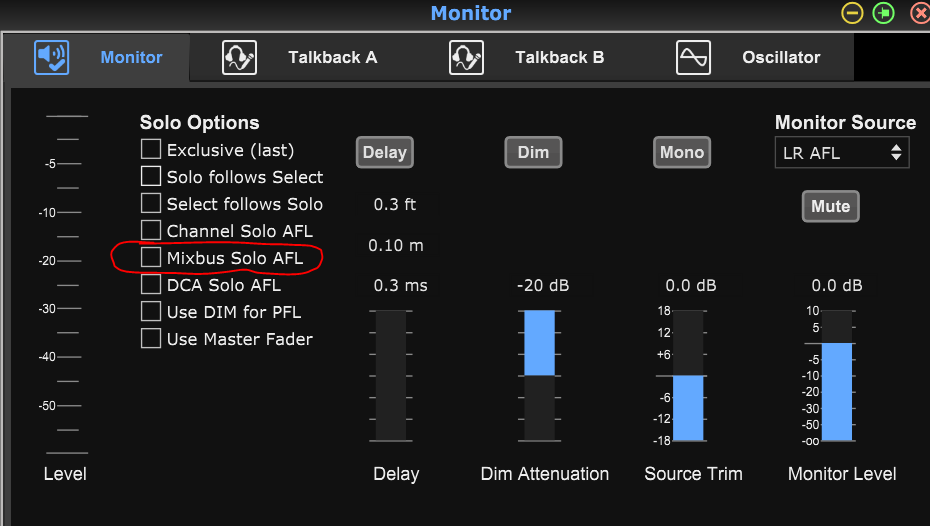This screenshot has height=526, width=930.
Task: Switch to the Talkback A tab
Action: point(332,58)
